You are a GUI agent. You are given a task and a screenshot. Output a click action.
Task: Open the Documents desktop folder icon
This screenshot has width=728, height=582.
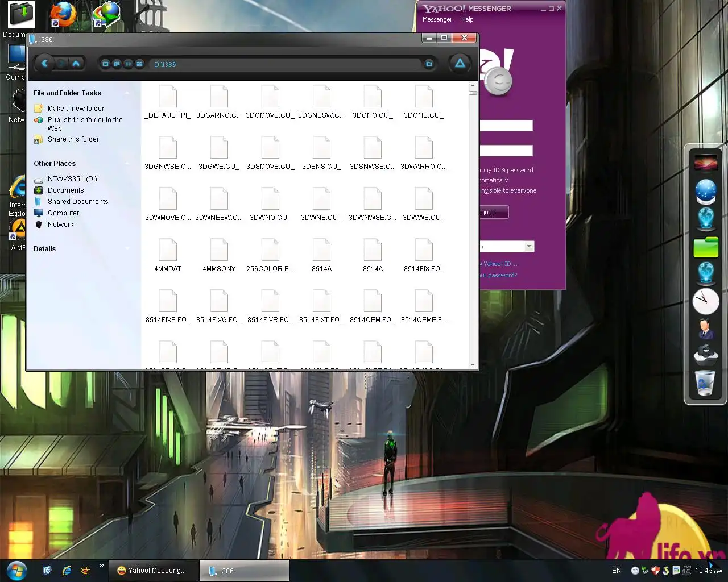pos(20,15)
